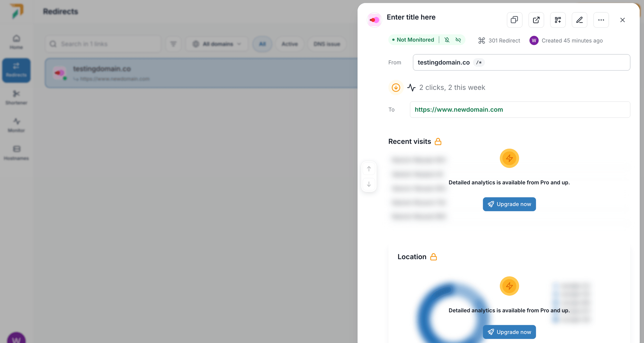Select the Active filter tab
Viewport: 644px width, 343px height.
(290, 44)
